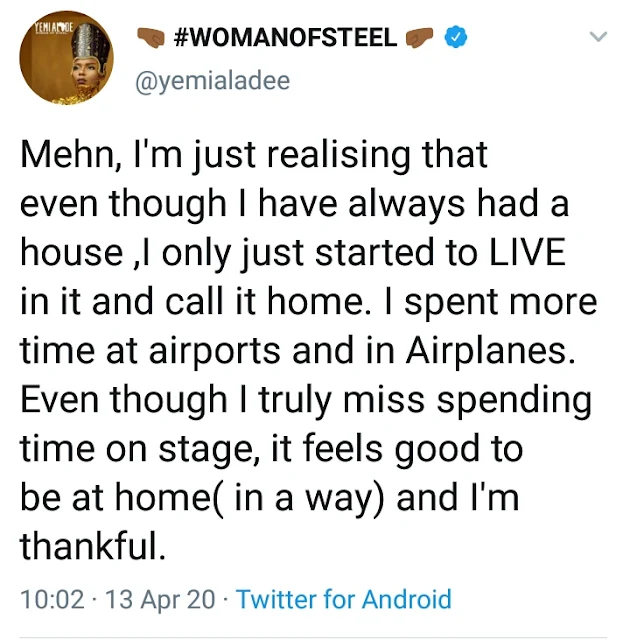Click the word realising in the tweet

coord(339,156)
